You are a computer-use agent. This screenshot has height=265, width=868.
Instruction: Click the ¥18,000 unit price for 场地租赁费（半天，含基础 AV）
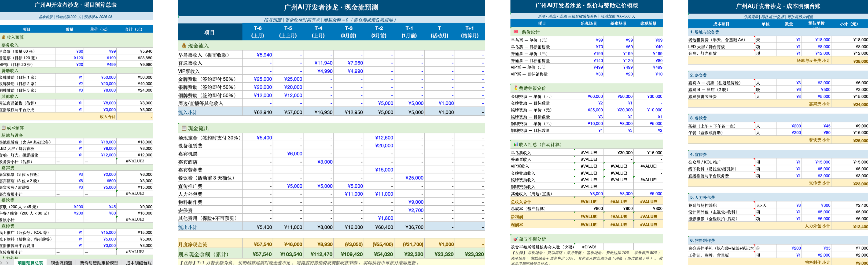click(x=823, y=40)
